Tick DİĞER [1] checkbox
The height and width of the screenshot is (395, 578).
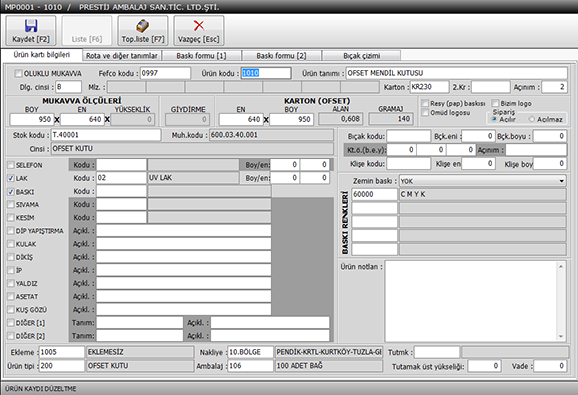[11, 323]
